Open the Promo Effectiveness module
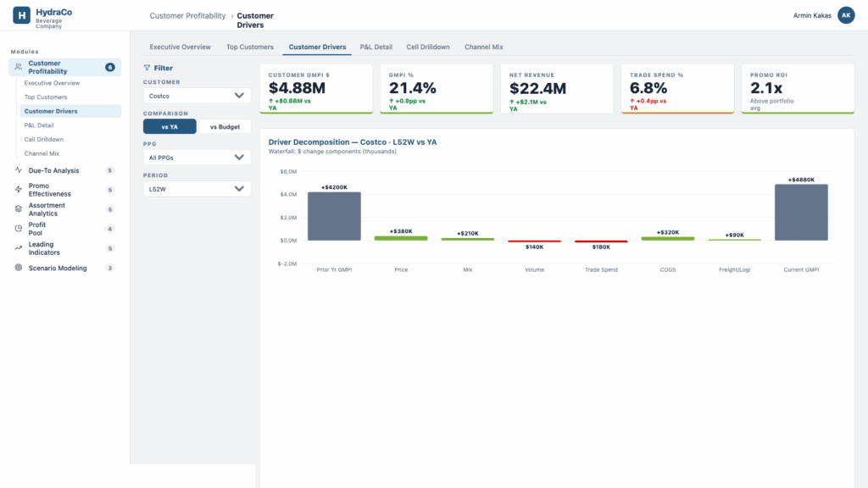 point(64,190)
